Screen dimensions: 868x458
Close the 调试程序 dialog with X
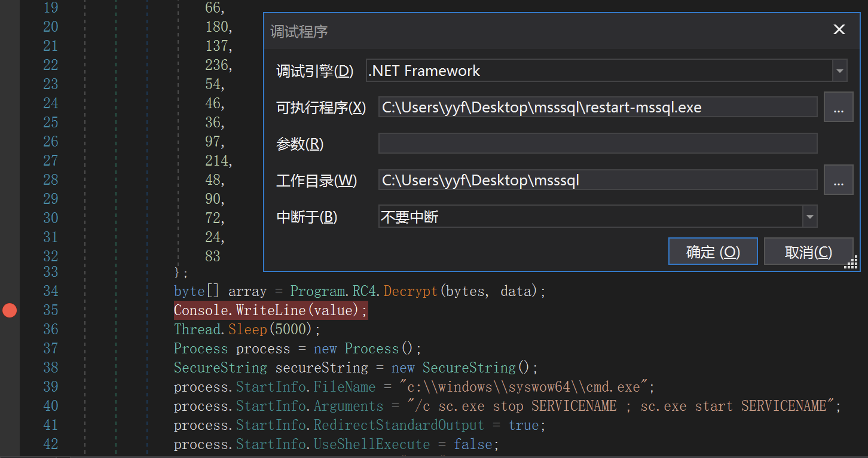tap(839, 30)
